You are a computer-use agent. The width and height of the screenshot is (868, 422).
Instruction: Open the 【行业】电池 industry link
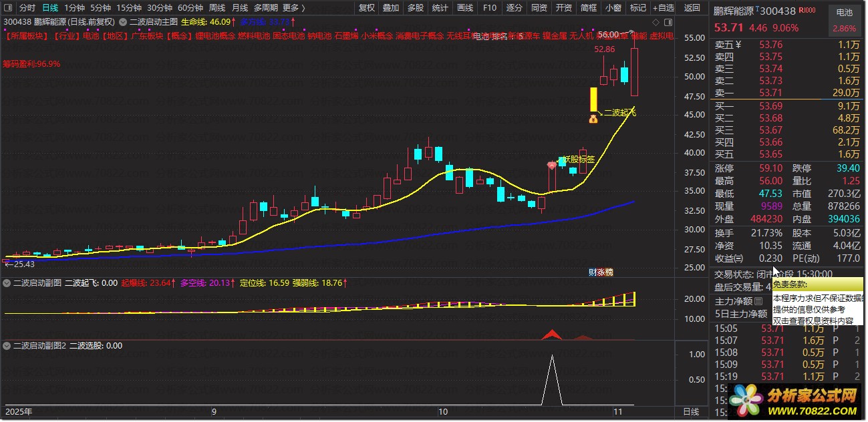pos(76,35)
